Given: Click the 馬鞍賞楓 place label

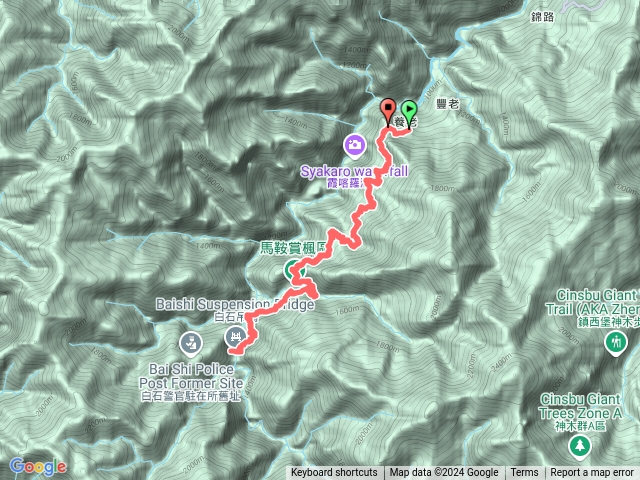Looking at the screenshot, I should coord(293,248).
